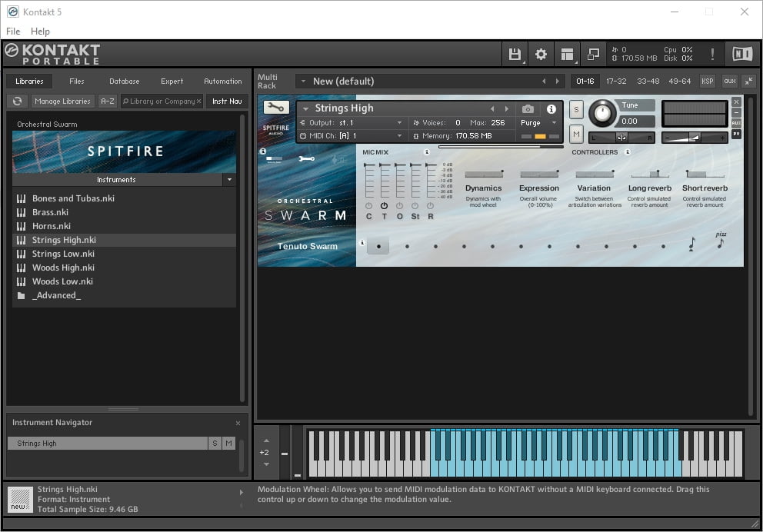Click the refresh icon in the Libraries sidebar
Image resolution: width=763 pixels, height=532 pixels.
pos(16,101)
